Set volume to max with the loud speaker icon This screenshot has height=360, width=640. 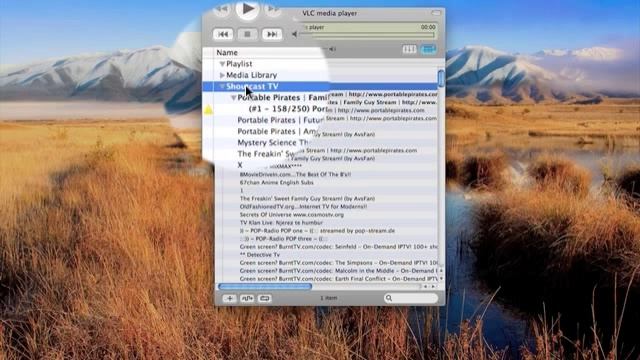(333, 49)
